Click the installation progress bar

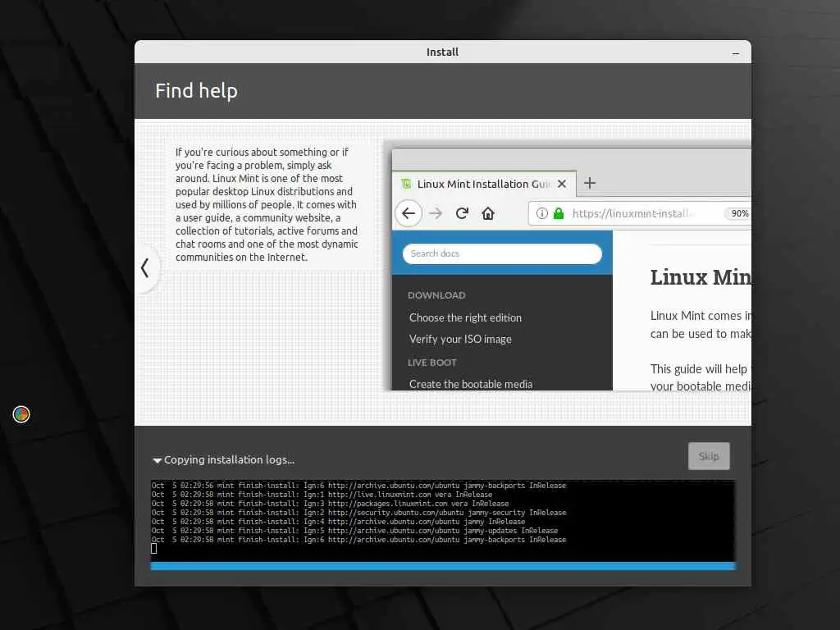443,566
